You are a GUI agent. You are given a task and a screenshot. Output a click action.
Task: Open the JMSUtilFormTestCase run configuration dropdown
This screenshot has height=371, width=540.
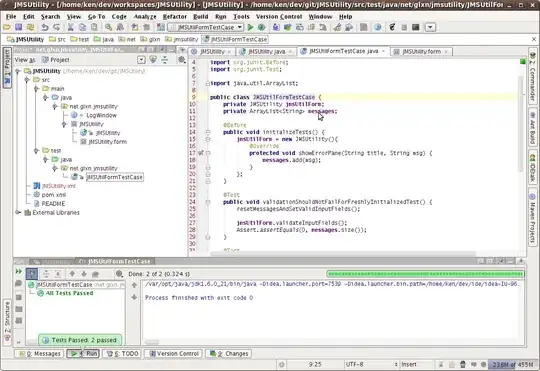click(206, 27)
